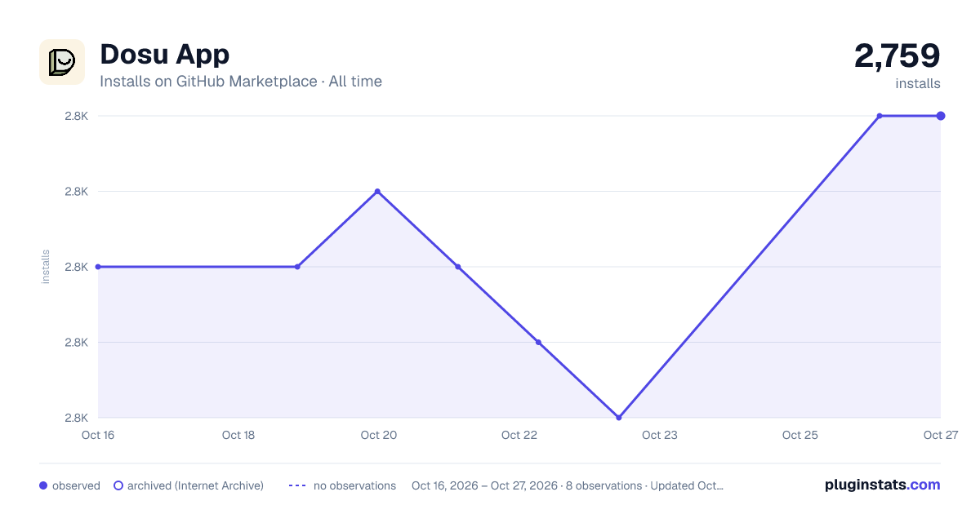Image resolution: width=980 pixels, height=514 pixels.
Task: Click the Oct 25 axis label
Action: coord(800,435)
